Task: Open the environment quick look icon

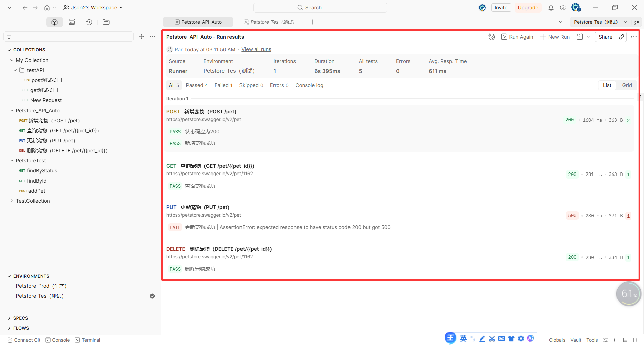Action: point(636,22)
